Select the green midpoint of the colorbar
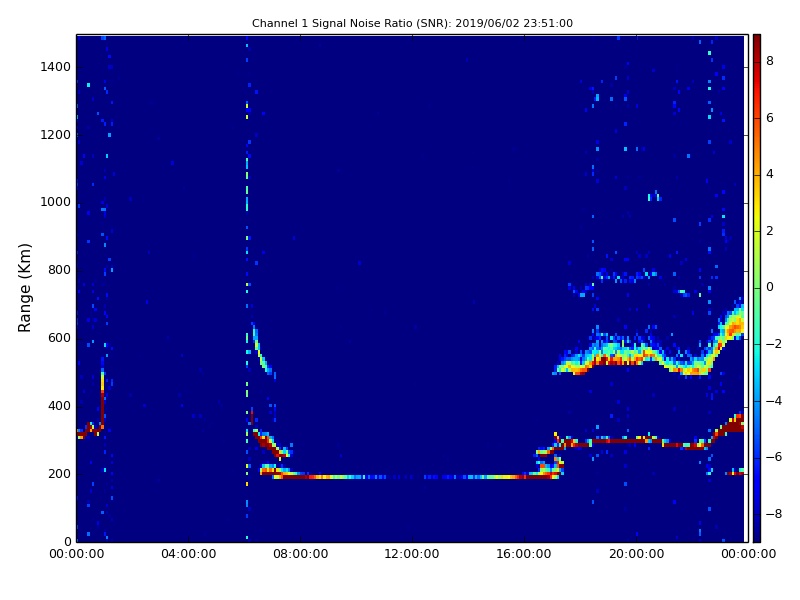This screenshot has height=600, width=800. pos(756,287)
